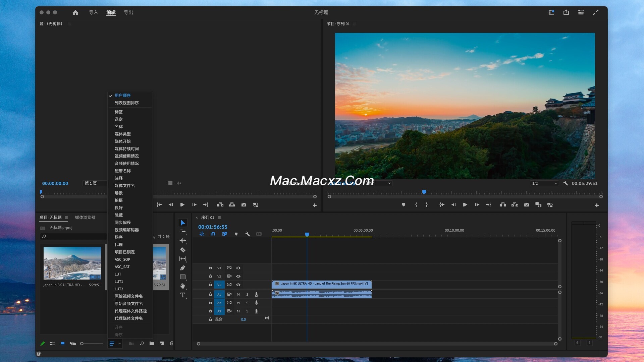Toggle V1 track output eye icon

tap(238, 285)
